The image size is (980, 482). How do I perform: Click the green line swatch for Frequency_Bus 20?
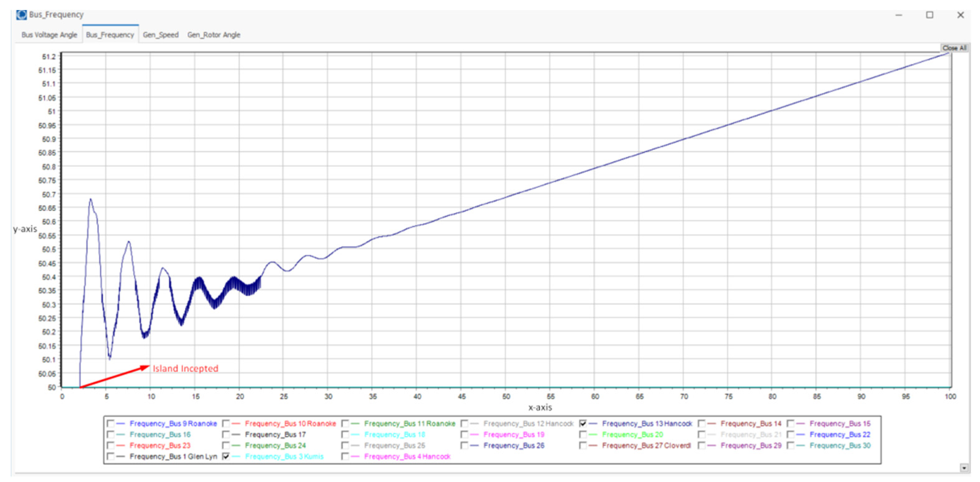tap(593, 435)
